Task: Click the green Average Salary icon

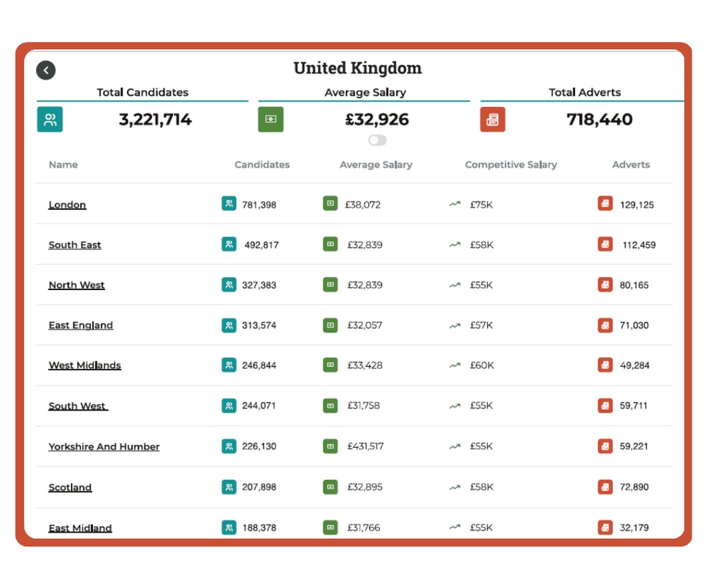Action: tap(271, 119)
